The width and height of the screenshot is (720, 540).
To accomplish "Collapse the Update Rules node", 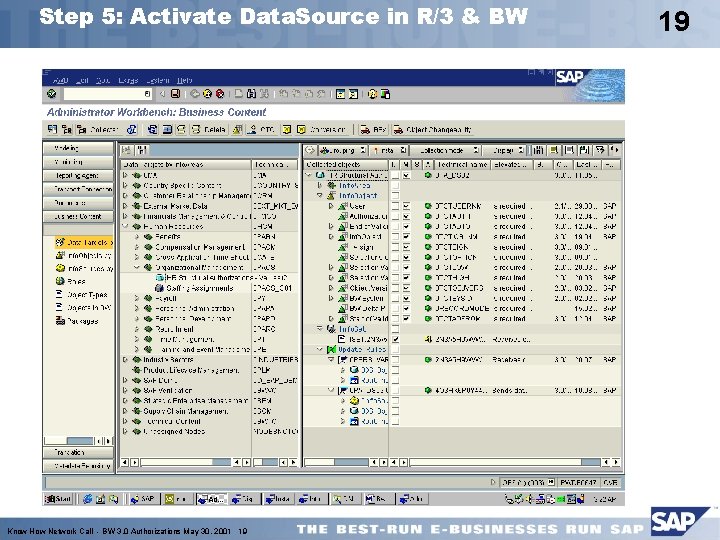I will tap(320, 349).
